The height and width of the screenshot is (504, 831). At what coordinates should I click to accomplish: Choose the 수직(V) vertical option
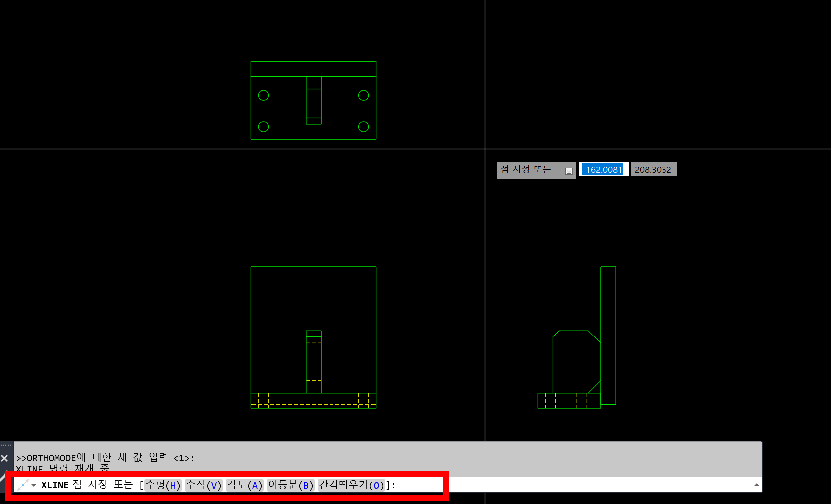(x=204, y=485)
